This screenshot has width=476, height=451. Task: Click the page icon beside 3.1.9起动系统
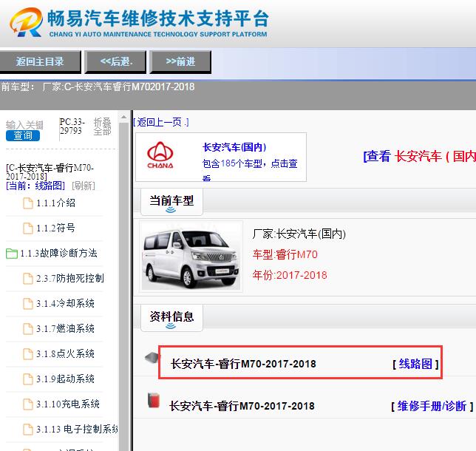(x=28, y=379)
